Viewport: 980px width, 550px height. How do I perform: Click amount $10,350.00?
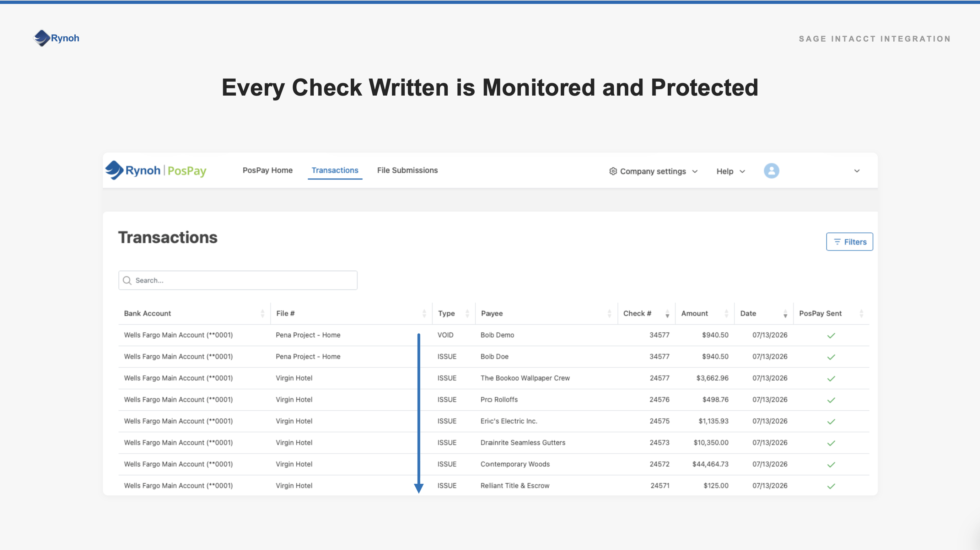tap(711, 443)
